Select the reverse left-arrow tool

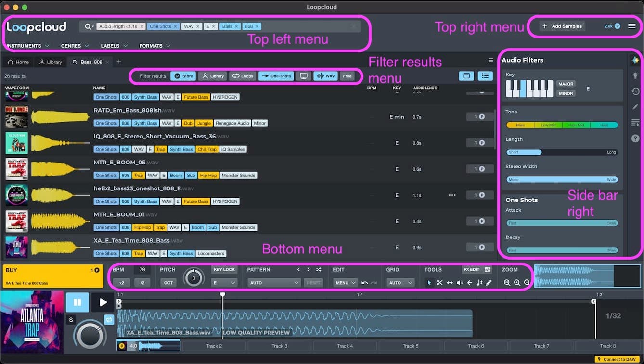coord(469,283)
